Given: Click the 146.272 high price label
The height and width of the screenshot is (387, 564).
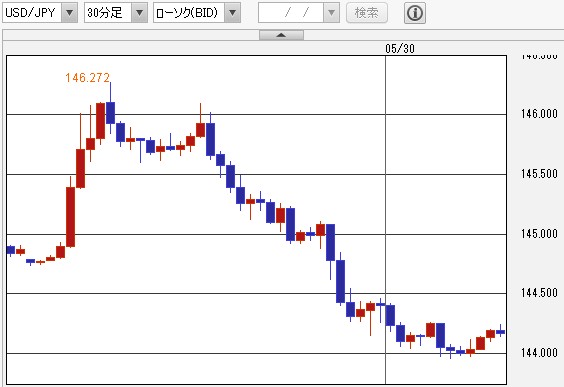Looking at the screenshot, I should pos(87,77).
